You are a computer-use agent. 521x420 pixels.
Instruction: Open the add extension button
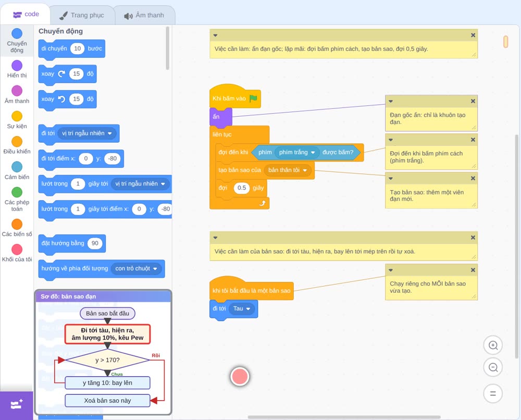coord(17,405)
